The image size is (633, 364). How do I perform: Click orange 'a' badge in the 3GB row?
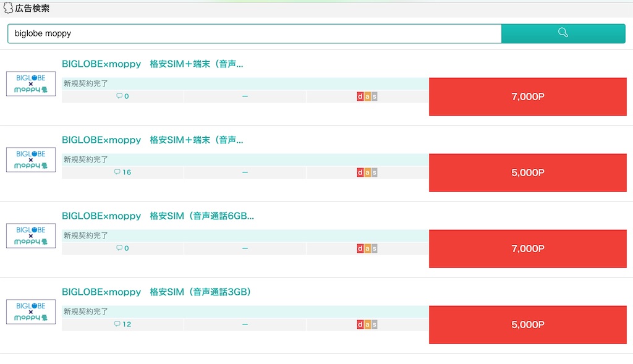coord(367,324)
